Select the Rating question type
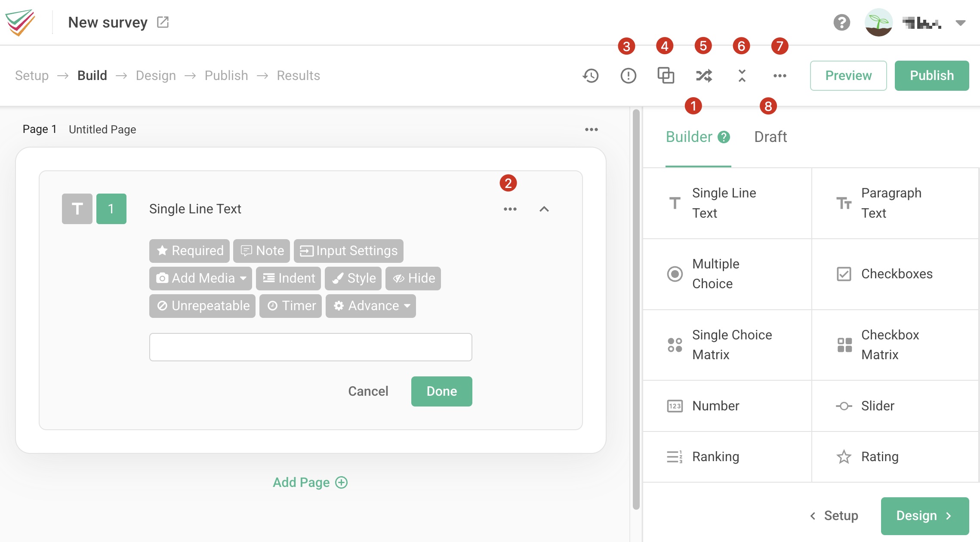 (879, 456)
